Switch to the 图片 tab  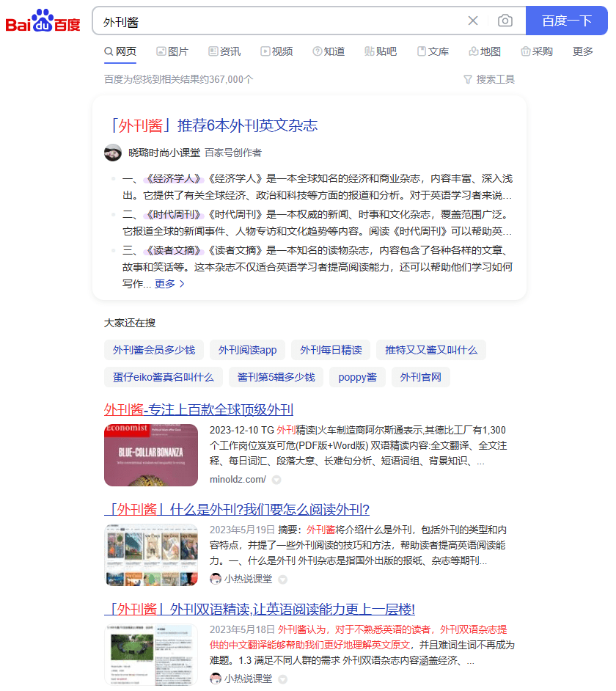tap(172, 51)
